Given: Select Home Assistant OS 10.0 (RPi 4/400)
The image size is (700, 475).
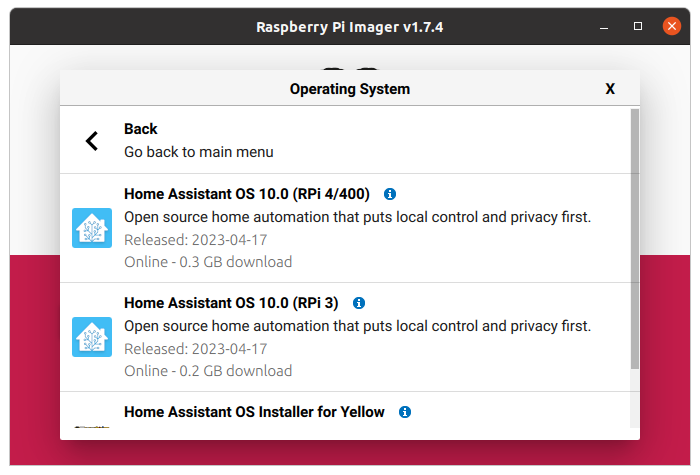Looking at the screenshot, I should (346, 228).
